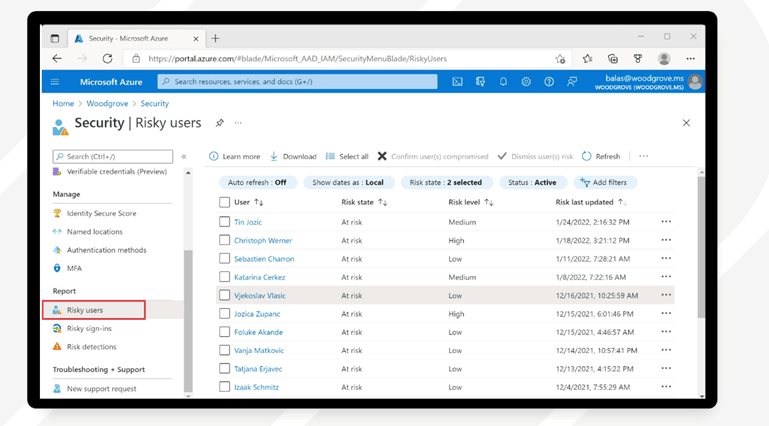Open the Azure portal hamburger menu
The image size is (769, 426).
click(55, 82)
